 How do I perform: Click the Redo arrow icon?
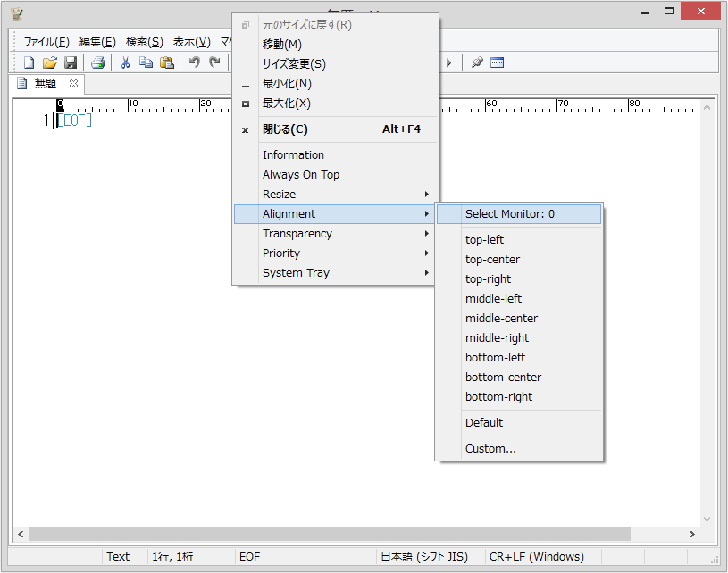click(x=214, y=62)
